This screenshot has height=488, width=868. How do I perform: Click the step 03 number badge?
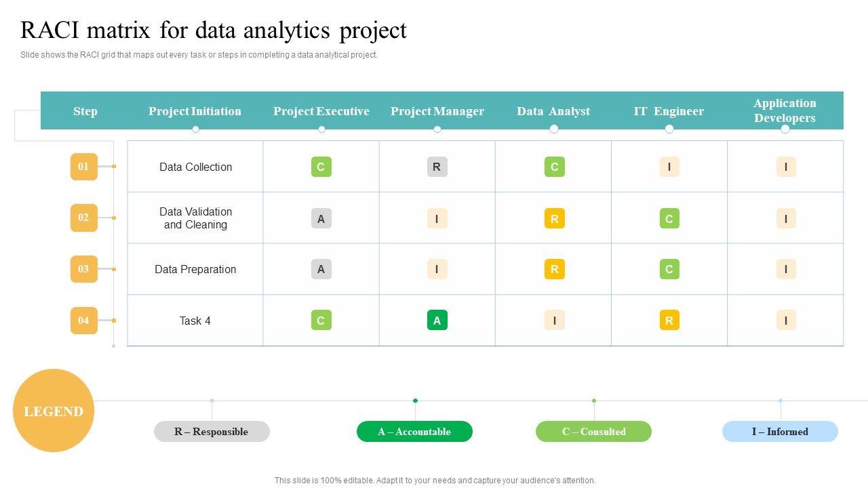(x=83, y=269)
